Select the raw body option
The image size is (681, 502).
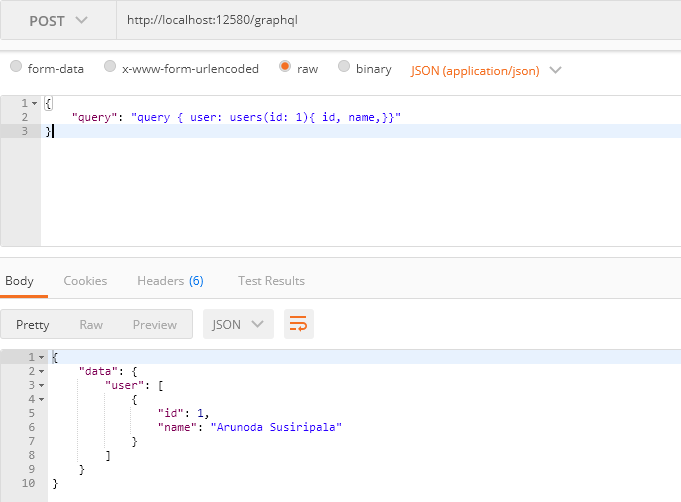(285, 68)
